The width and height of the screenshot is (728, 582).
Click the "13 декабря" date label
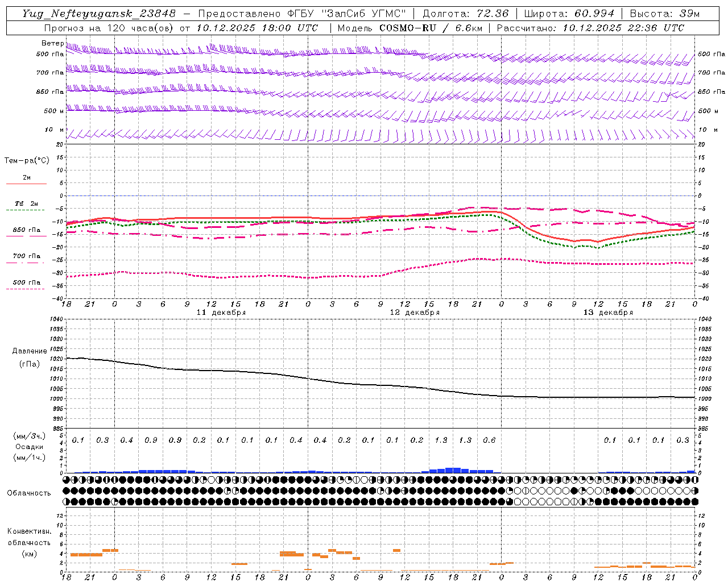tap(608, 313)
